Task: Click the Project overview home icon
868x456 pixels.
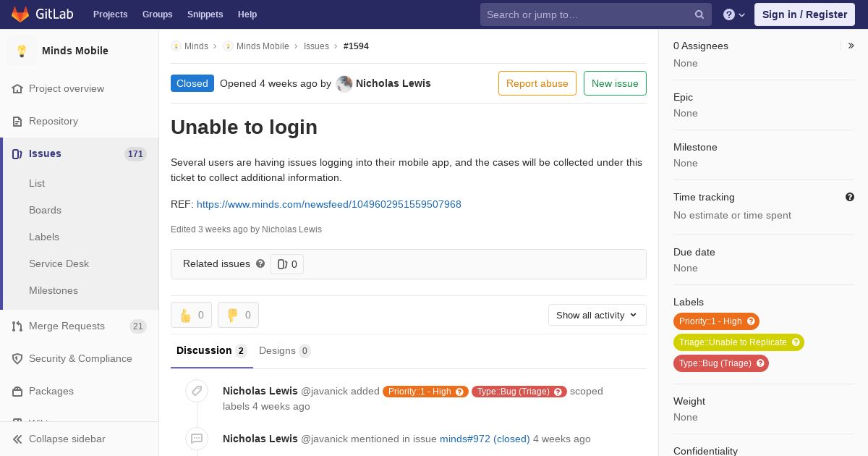Action: coord(17,89)
